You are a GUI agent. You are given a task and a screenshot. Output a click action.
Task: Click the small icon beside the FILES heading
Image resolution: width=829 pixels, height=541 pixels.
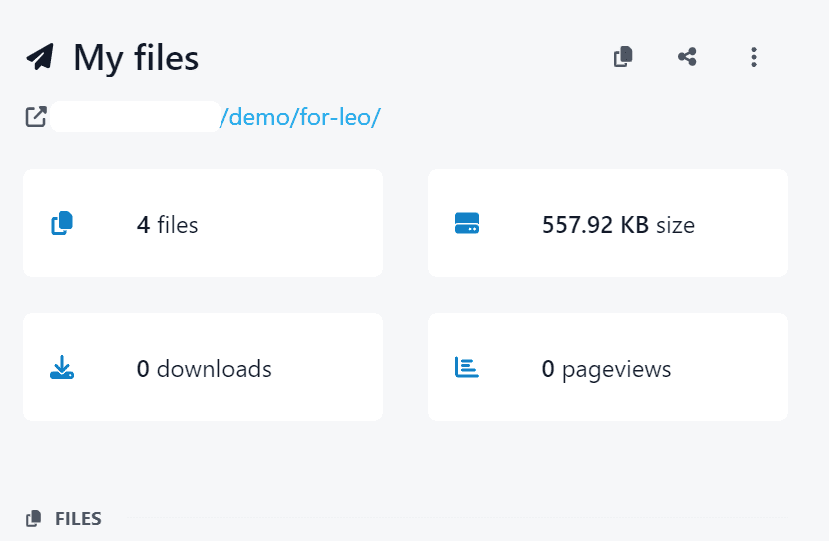pyautogui.click(x=34, y=518)
